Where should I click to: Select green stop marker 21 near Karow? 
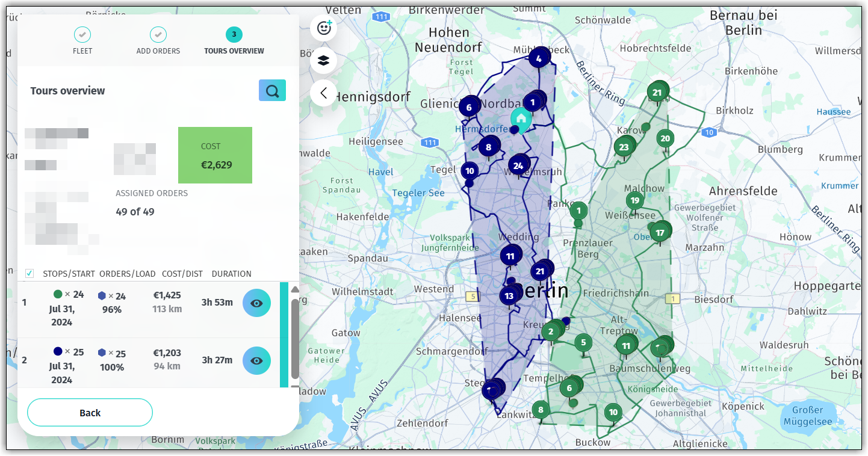click(x=657, y=92)
